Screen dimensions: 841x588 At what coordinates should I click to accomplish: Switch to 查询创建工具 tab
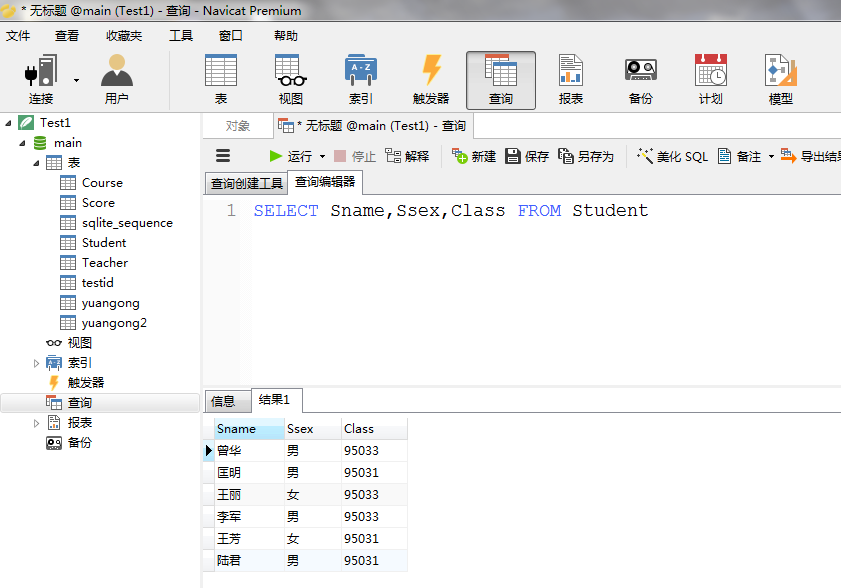click(x=247, y=183)
